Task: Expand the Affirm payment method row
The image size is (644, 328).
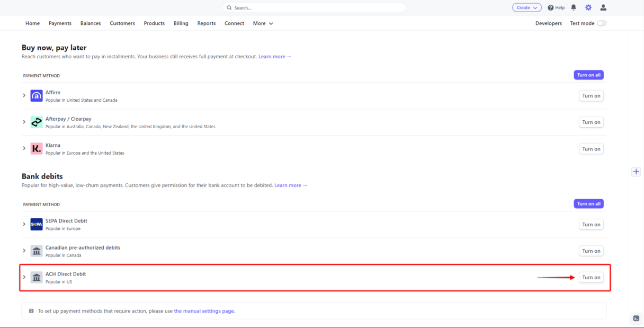Action: [24, 95]
